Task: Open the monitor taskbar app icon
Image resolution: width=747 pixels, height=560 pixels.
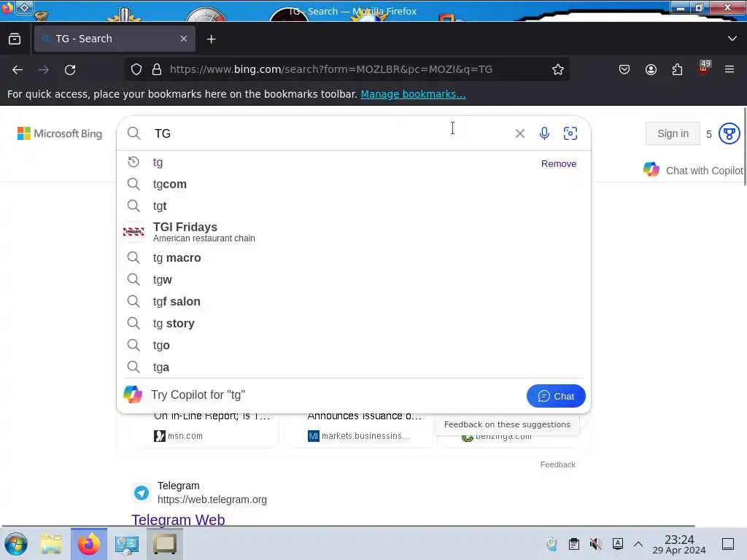Action: click(x=165, y=544)
